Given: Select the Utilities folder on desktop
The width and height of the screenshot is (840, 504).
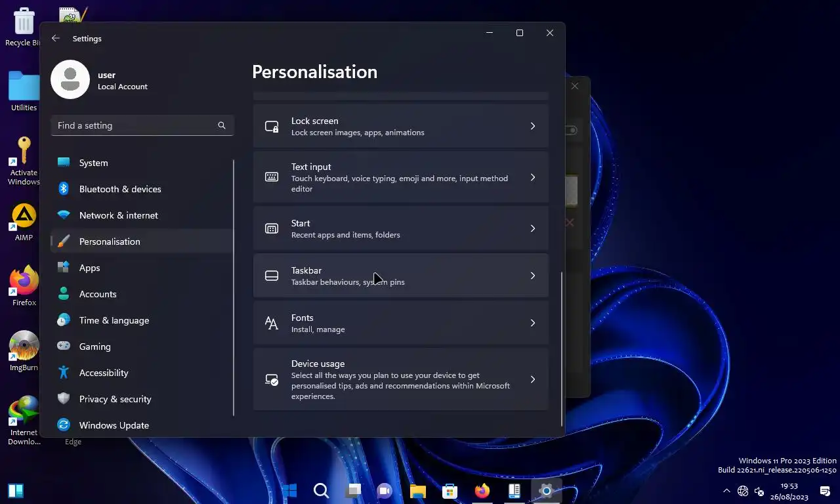Looking at the screenshot, I should point(24,91).
